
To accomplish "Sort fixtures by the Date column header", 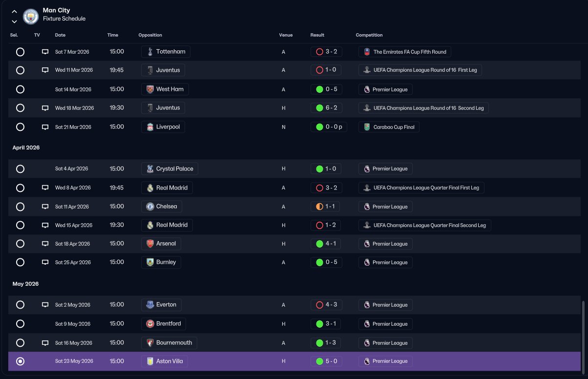I will 60,35.
